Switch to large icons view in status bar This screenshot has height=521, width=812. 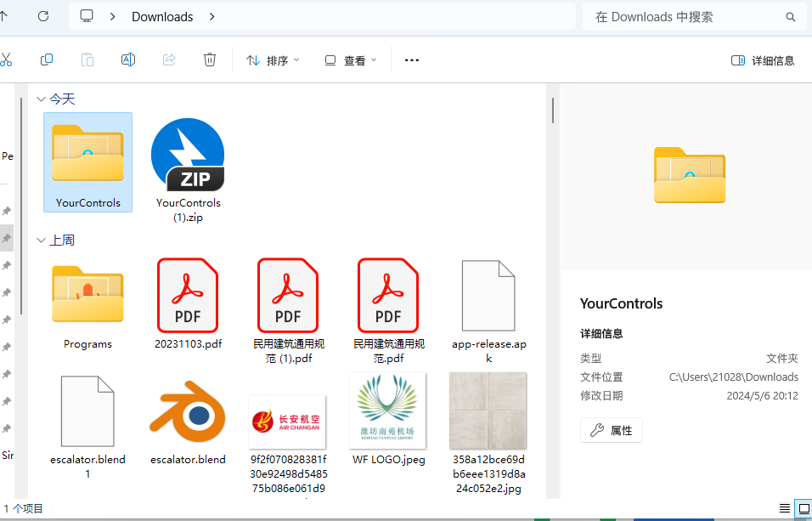click(x=804, y=508)
